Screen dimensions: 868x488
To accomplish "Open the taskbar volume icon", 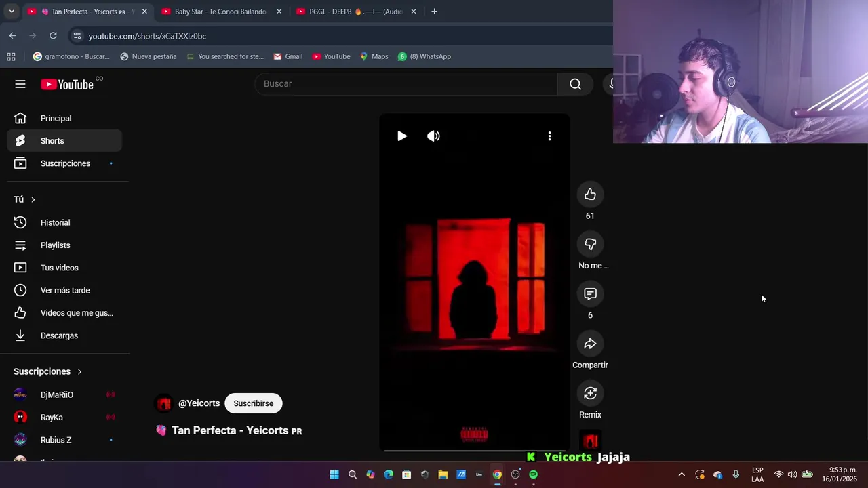I will (x=792, y=474).
